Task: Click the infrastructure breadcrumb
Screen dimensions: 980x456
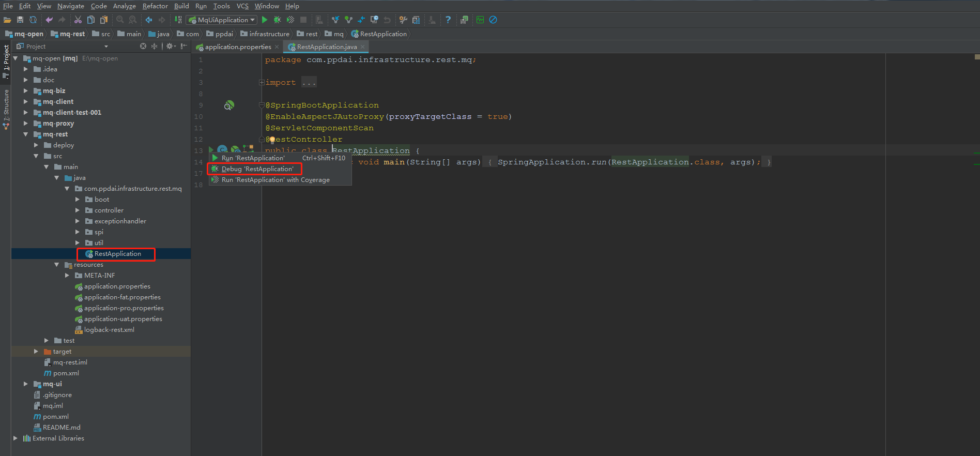Action: 265,34
